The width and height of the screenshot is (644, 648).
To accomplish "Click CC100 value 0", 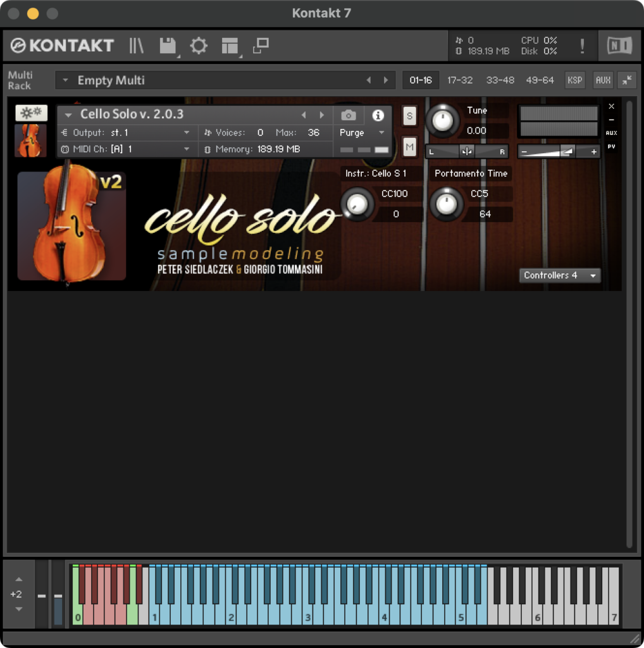I will point(396,214).
